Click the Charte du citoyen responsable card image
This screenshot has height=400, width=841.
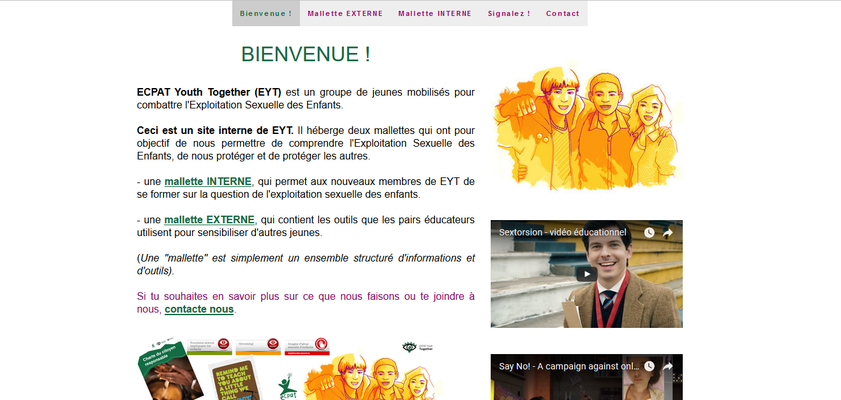coord(169,371)
